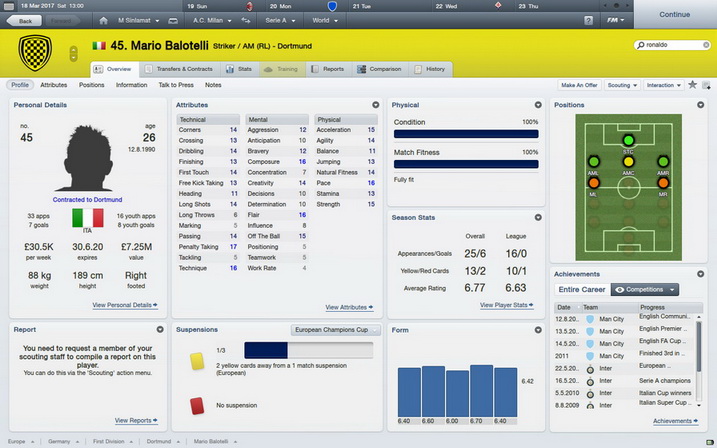Open the manager inbox tray icon

pos(173,21)
